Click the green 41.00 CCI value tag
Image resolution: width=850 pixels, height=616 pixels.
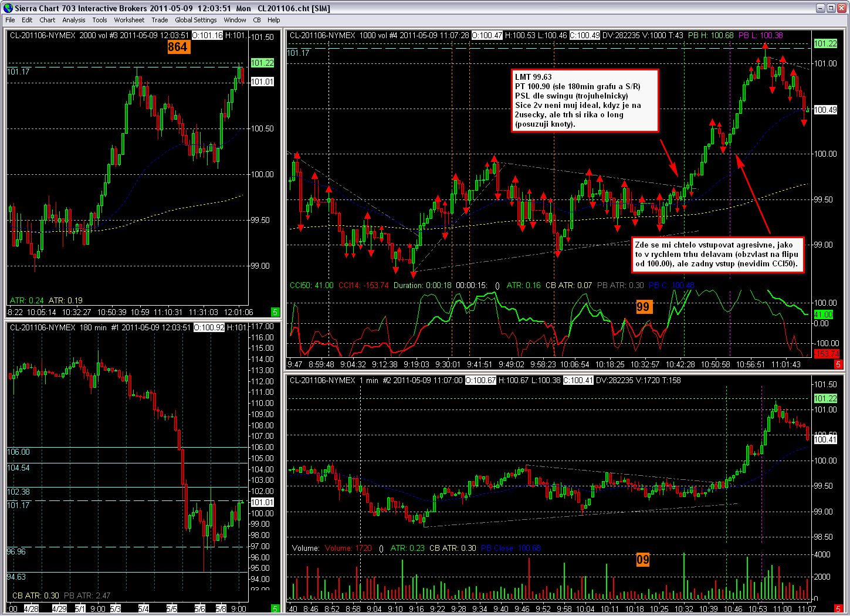(x=823, y=314)
